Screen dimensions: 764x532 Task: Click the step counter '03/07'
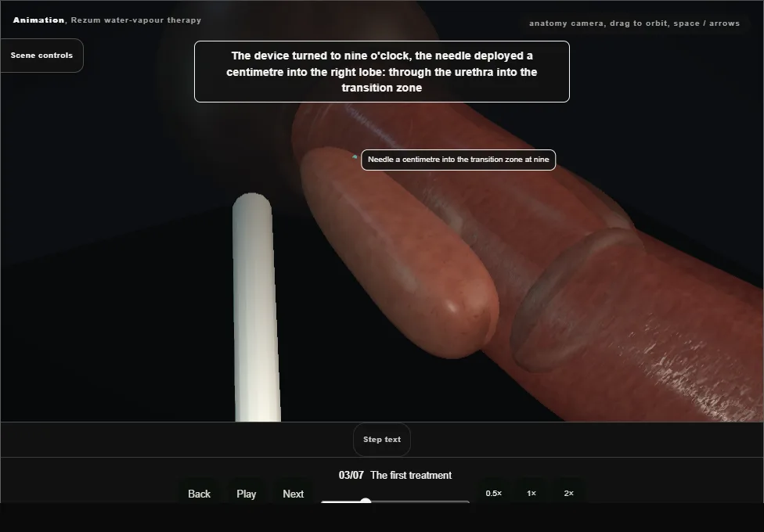[351, 475]
